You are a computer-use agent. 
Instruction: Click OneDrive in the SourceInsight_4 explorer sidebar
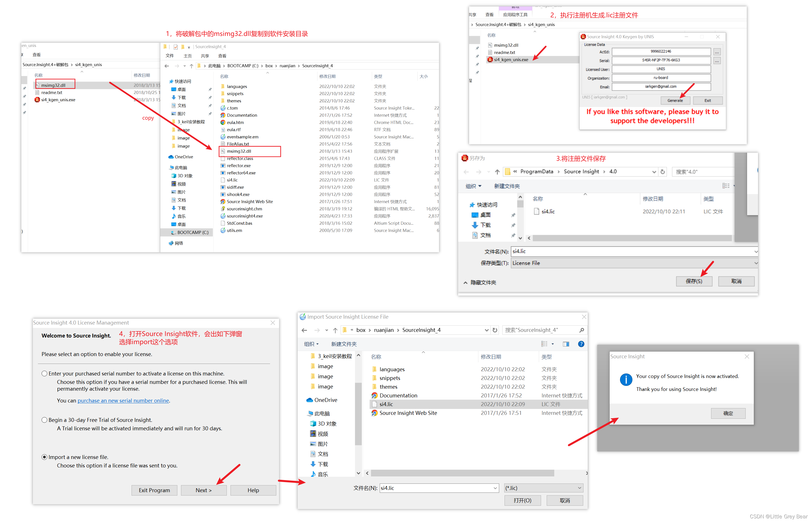pos(184,157)
